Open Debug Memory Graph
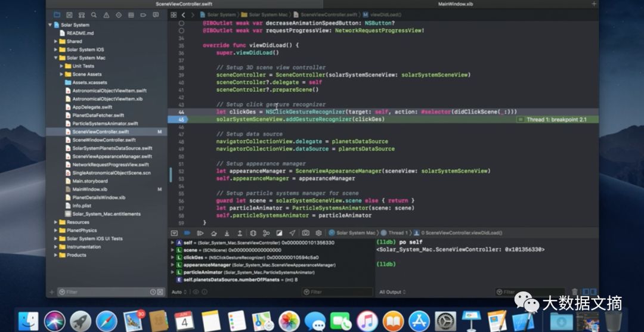 (266, 232)
